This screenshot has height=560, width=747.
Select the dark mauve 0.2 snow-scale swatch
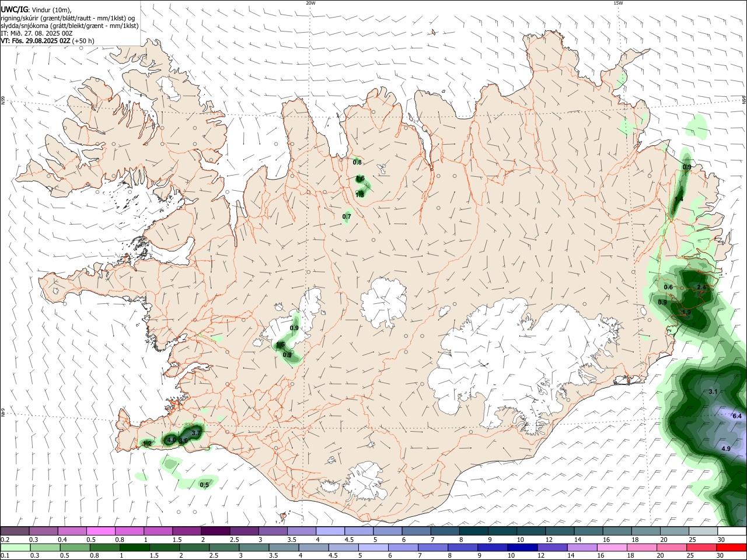tap(15, 531)
